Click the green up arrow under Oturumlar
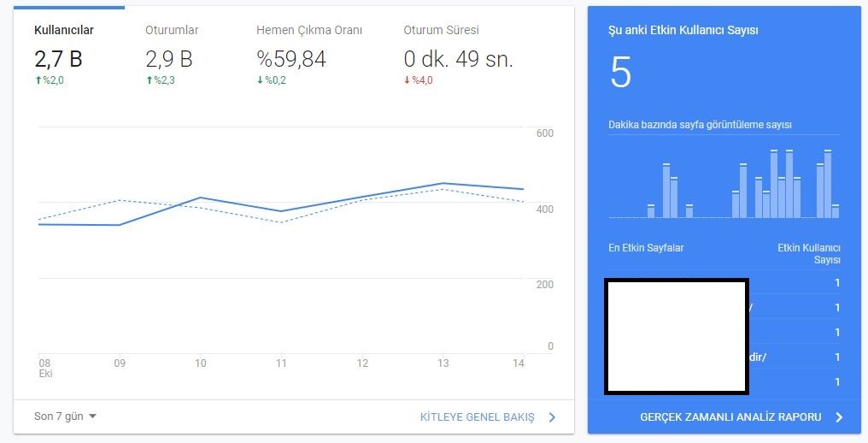This screenshot has height=443, width=868. coord(149,80)
